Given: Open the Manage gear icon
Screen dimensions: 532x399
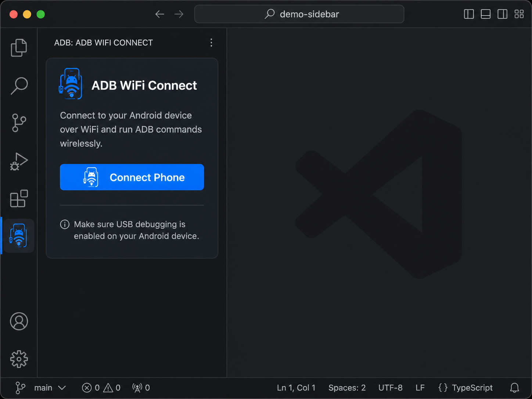Looking at the screenshot, I should [x=19, y=359].
